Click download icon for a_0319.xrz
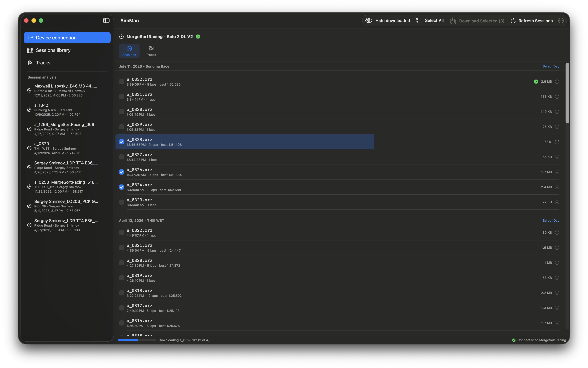The width and height of the screenshot is (588, 368). [x=557, y=278]
